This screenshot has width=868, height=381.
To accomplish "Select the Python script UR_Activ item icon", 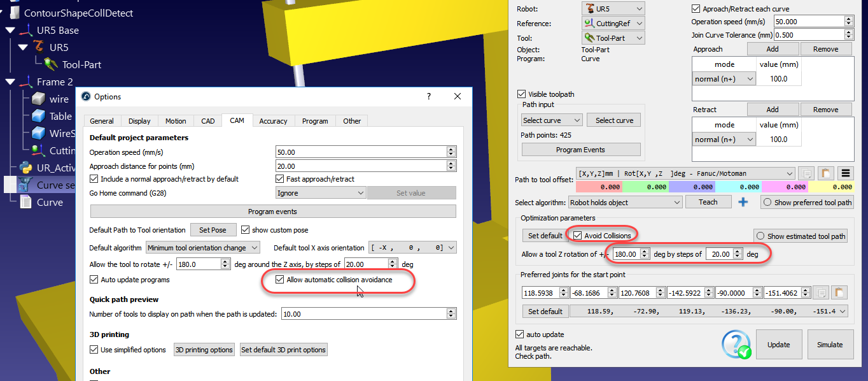I will tap(25, 168).
